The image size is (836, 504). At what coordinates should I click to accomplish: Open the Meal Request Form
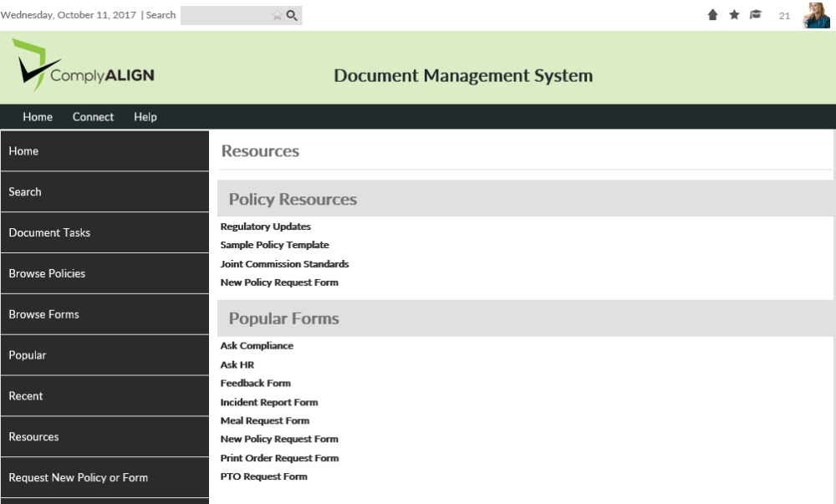[265, 421]
